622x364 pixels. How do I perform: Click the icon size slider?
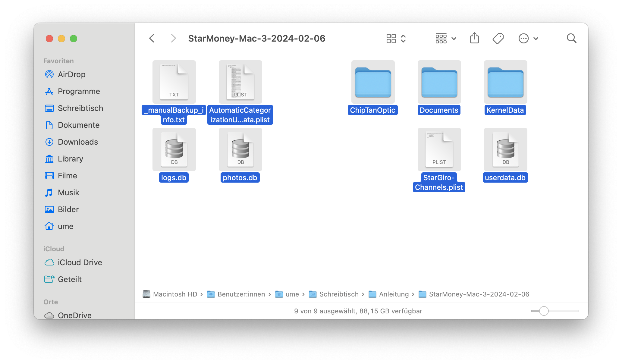555,311
